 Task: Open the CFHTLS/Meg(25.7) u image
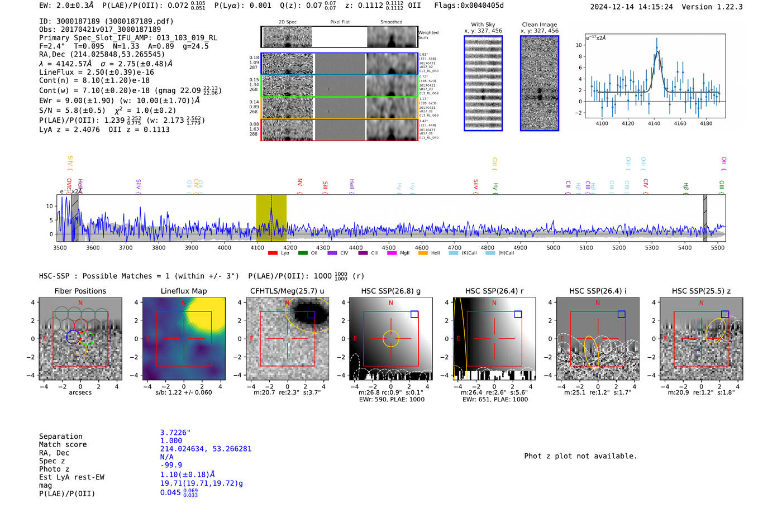pyautogui.click(x=288, y=338)
